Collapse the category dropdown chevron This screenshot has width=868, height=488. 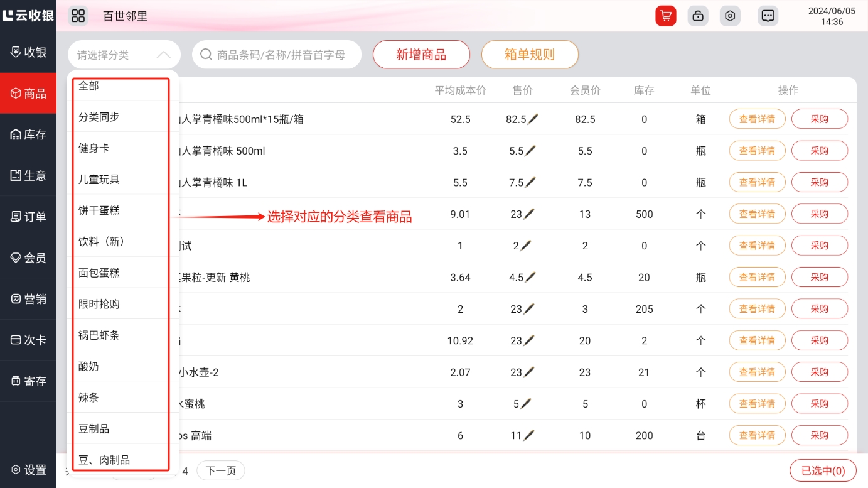[163, 55]
